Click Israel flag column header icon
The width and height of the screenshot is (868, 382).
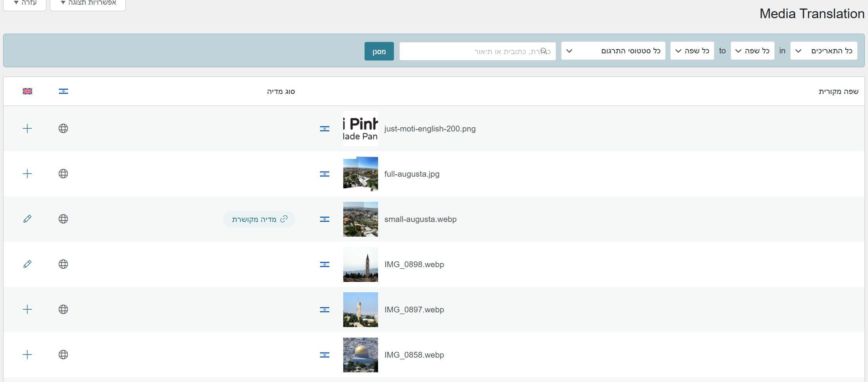63,91
